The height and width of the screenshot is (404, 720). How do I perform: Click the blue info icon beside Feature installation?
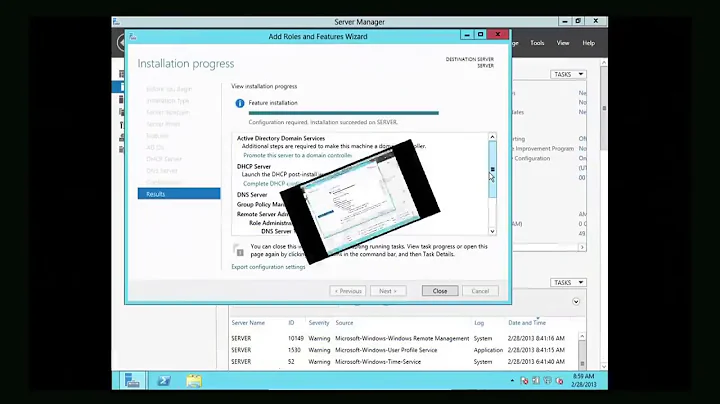click(x=240, y=103)
